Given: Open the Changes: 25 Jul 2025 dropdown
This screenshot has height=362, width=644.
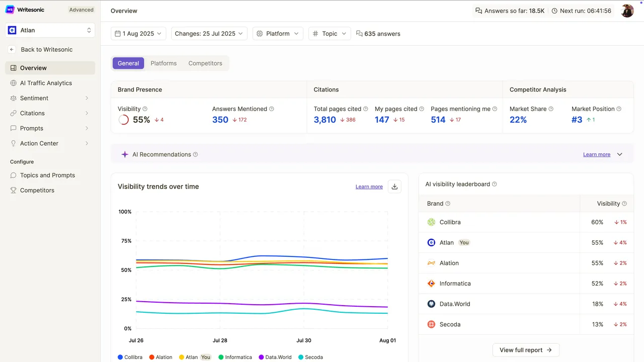Looking at the screenshot, I should (x=209, y=34).
